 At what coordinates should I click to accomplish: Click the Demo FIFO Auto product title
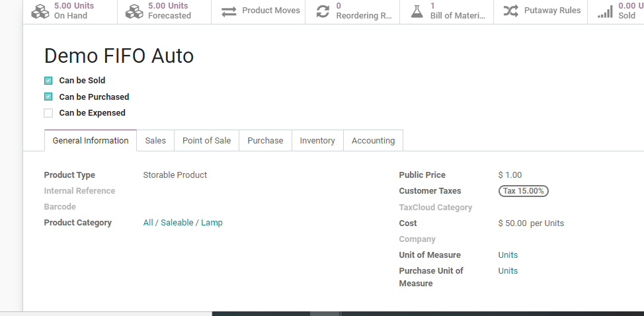pyautogui.click(x=119, y=56)
